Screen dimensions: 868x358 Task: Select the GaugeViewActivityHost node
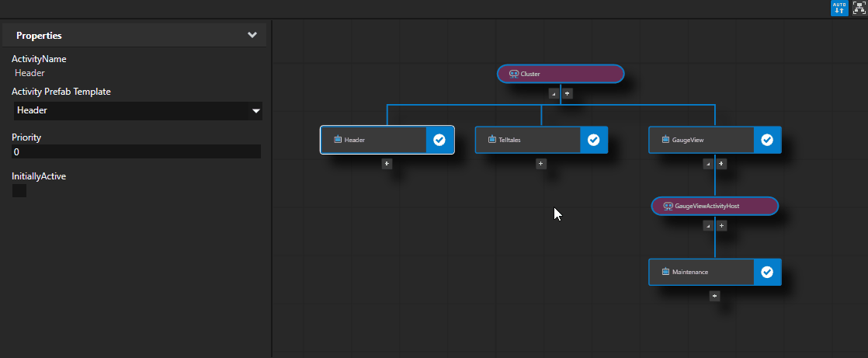point(715,206)
